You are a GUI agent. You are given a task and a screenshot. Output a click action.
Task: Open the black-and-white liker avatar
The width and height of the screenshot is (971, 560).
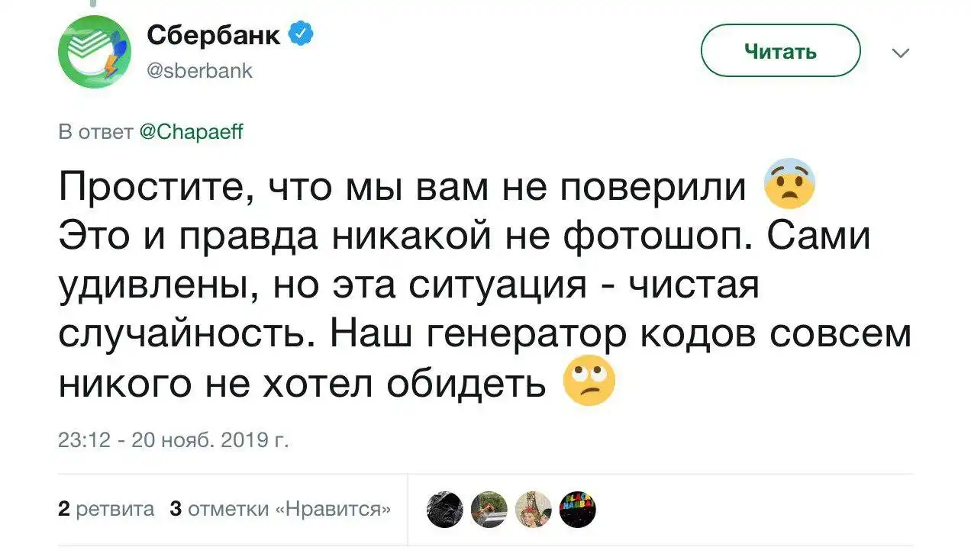point(444,509)
